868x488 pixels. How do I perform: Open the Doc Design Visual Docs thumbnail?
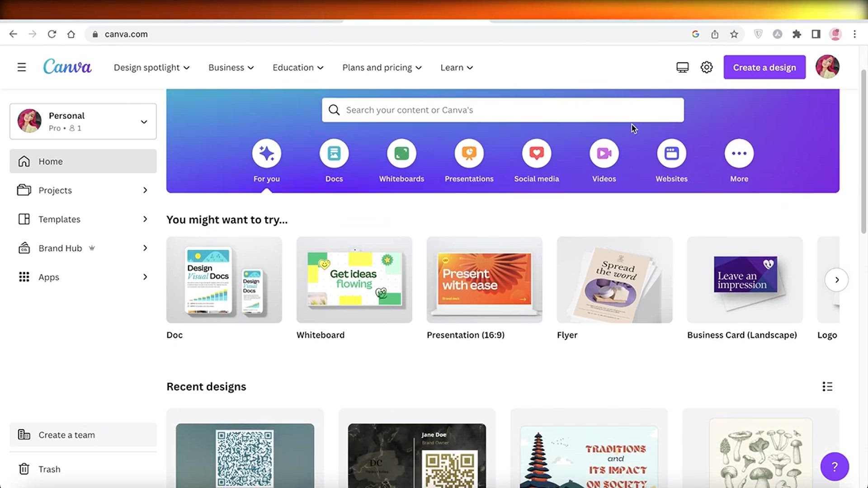(x=224, y=280)
